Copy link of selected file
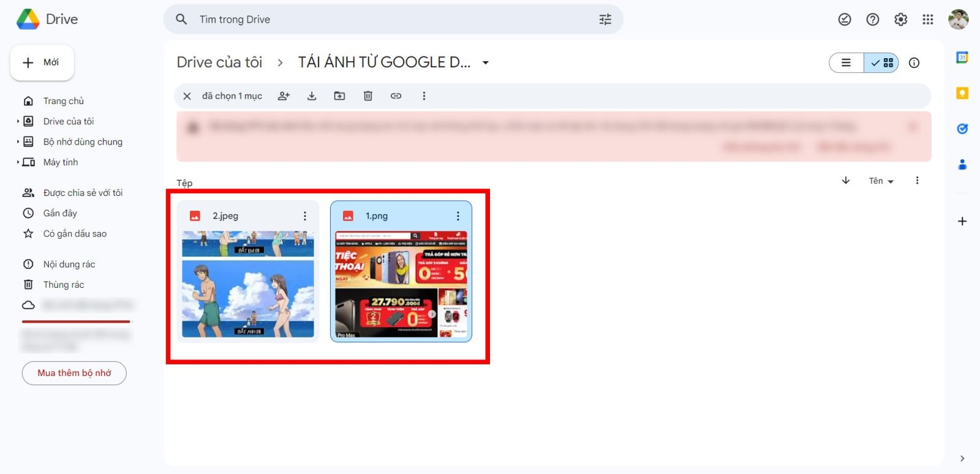This screenshot has height=474, width=980. tap(396, 96)
